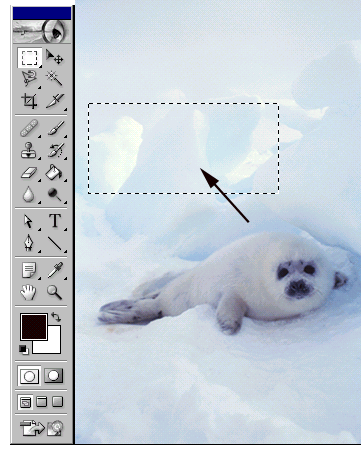Click the Adobe Online eye image header

tap(42, 31)
